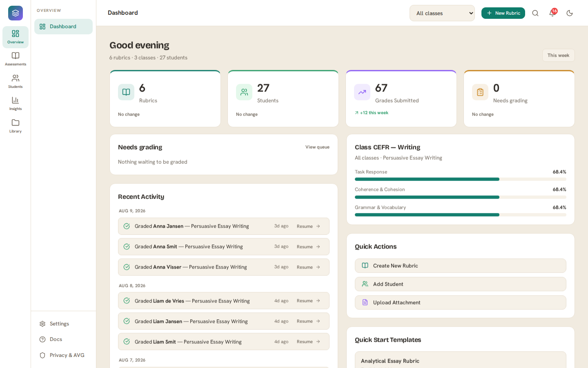This screenshot has width=588, height=368.
Task: Open the Overview section in the rail
Action: coord(16,37)
